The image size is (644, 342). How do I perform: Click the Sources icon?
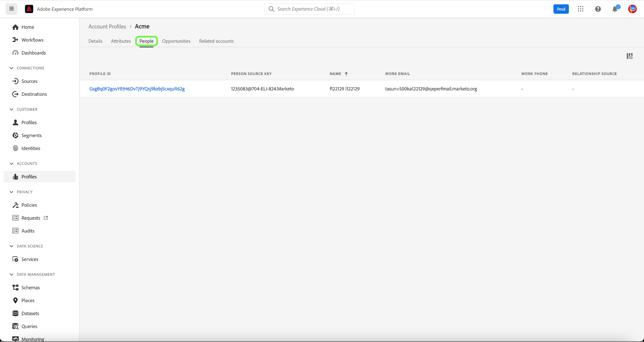pos(15,81)
